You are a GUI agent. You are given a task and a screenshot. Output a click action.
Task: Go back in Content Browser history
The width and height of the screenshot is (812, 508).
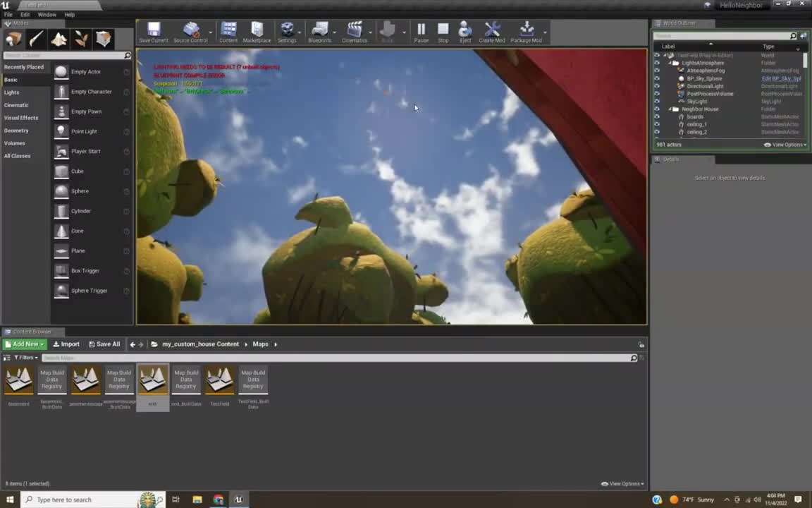[133, 344]
